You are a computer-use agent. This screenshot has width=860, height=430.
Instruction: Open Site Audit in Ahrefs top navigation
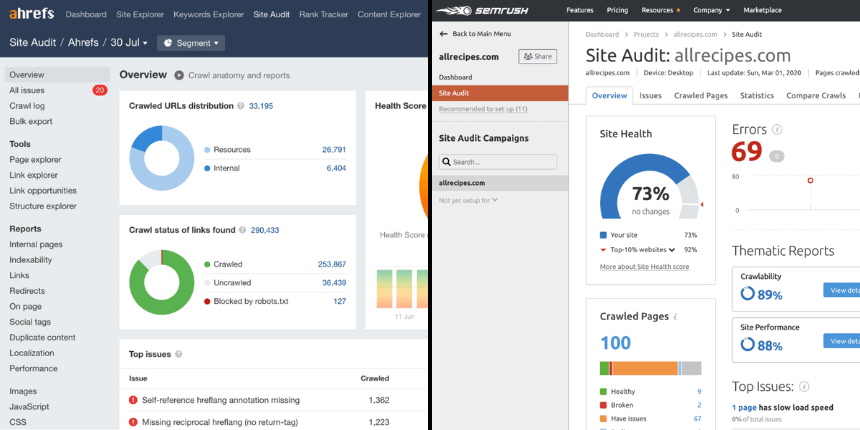pyautogui.click(x=271, y=15)
